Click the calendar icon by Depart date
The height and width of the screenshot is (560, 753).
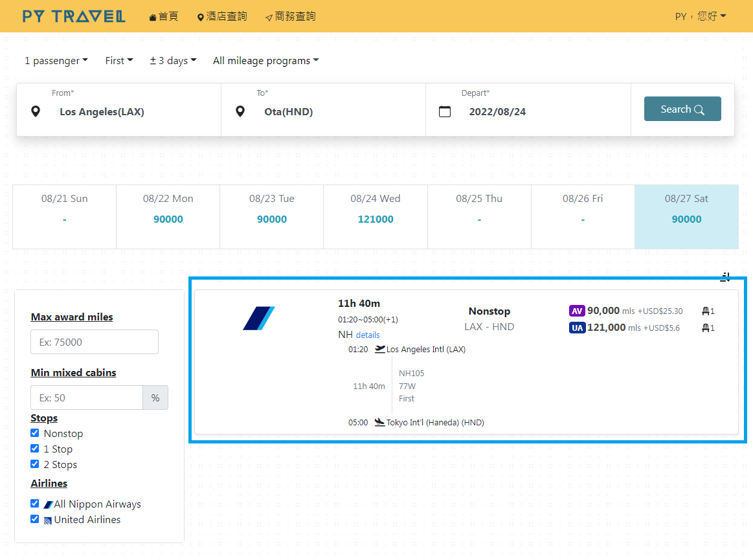[445, 111]
